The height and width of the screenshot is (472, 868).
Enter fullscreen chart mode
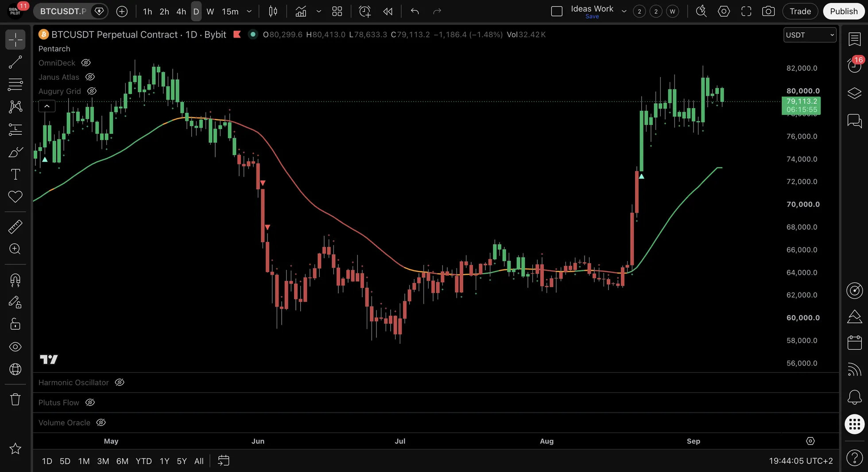pyautogui.click(x=746, y=12)
